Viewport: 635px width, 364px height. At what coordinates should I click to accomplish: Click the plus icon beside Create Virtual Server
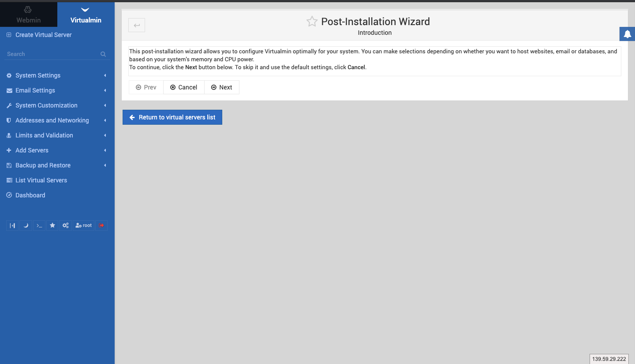[9, 35]
